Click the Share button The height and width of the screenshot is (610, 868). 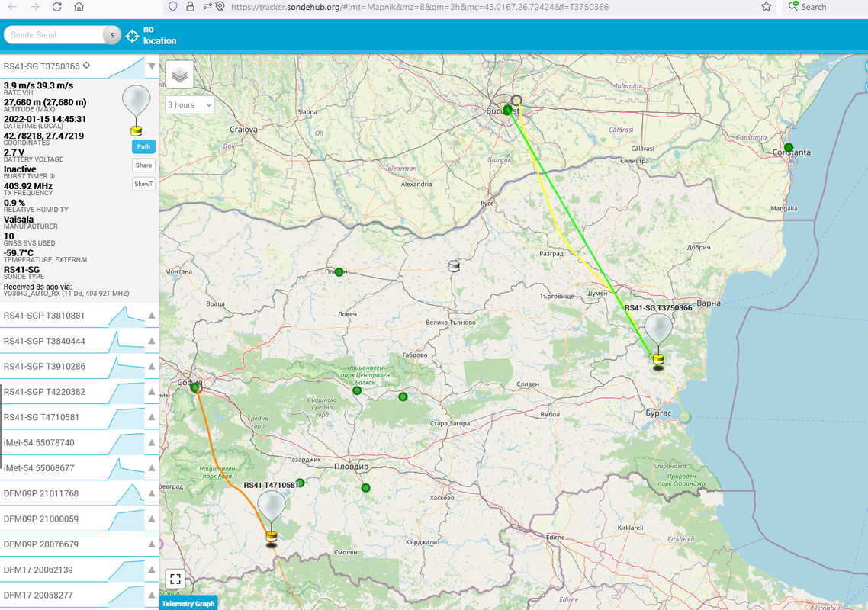click(x=143, y=165)
